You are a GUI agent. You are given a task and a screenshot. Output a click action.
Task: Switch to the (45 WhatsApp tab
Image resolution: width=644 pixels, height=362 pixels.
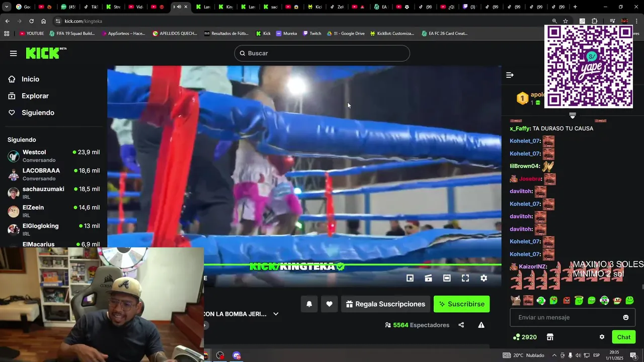point(68,7)
